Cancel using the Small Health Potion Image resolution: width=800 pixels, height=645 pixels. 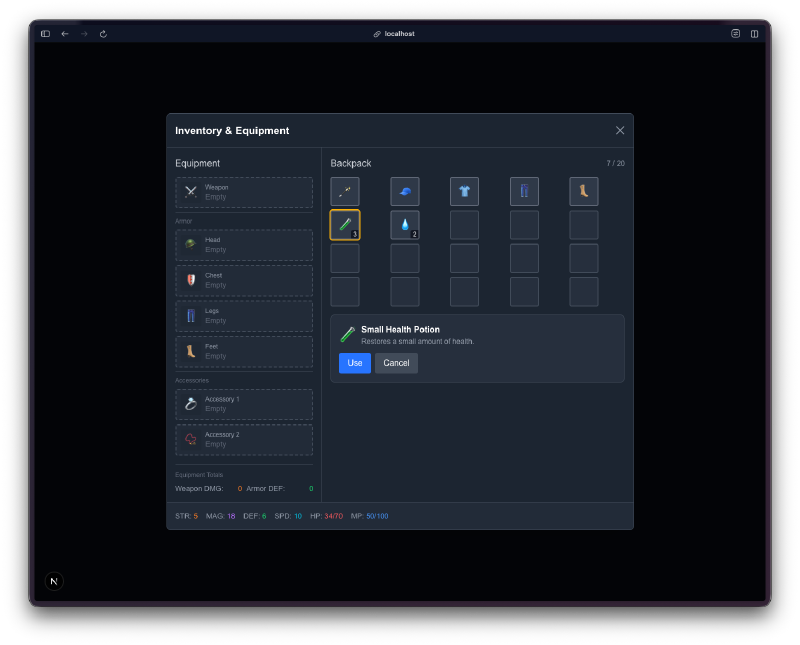396,363
